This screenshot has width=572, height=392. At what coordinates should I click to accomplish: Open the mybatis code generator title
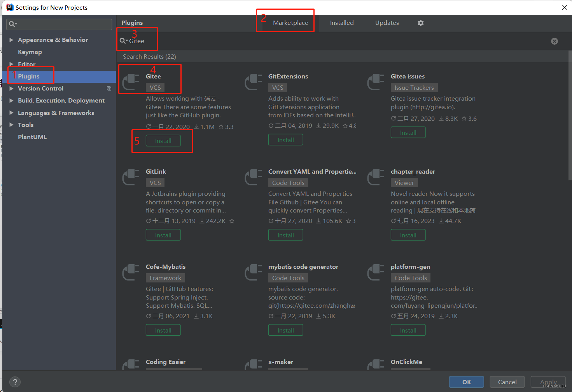[303, 267]
